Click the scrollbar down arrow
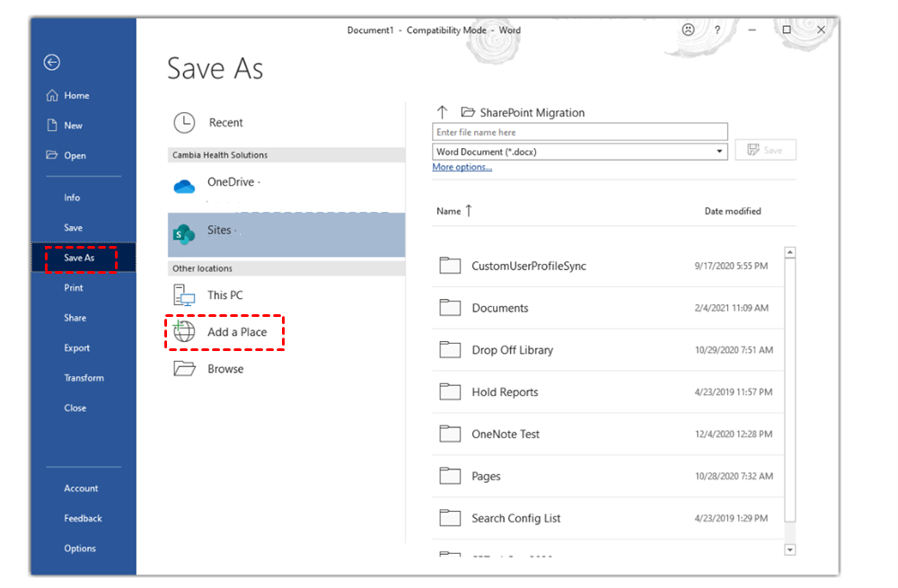 tap(790, 550)
